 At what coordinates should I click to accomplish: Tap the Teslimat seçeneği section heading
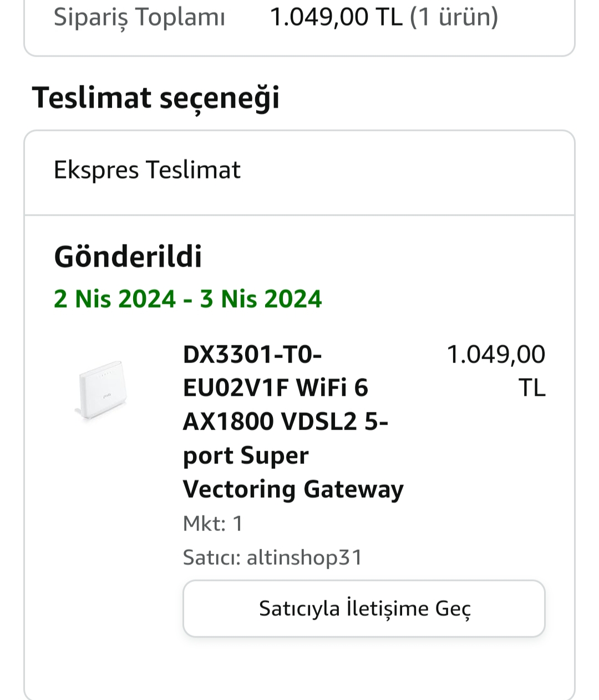(156, 98)
